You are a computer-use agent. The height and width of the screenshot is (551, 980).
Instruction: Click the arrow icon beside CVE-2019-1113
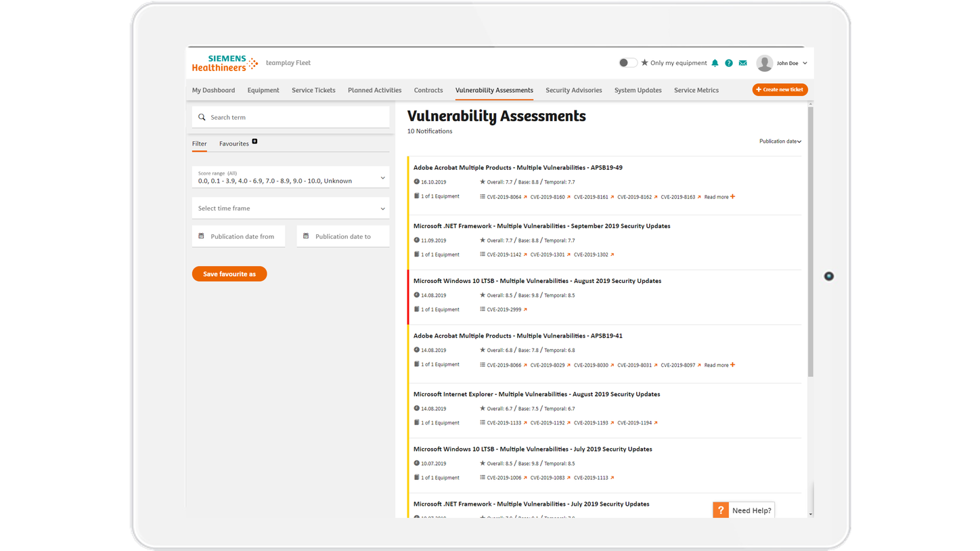612,477
